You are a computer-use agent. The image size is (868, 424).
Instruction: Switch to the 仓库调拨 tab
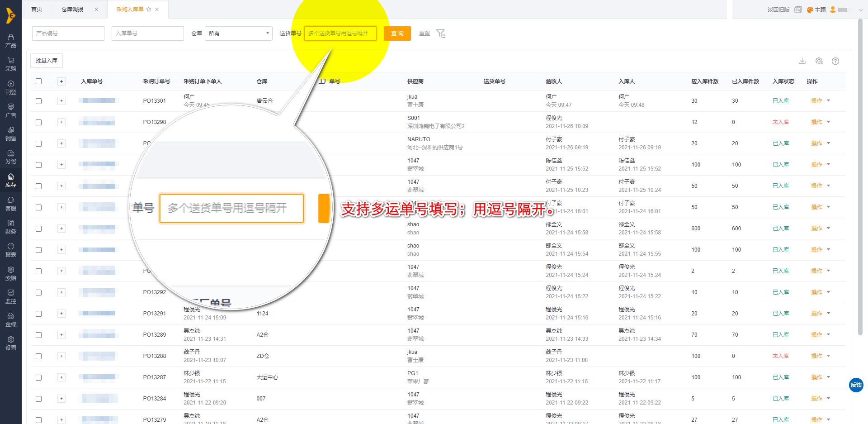(x=72, y=10)
